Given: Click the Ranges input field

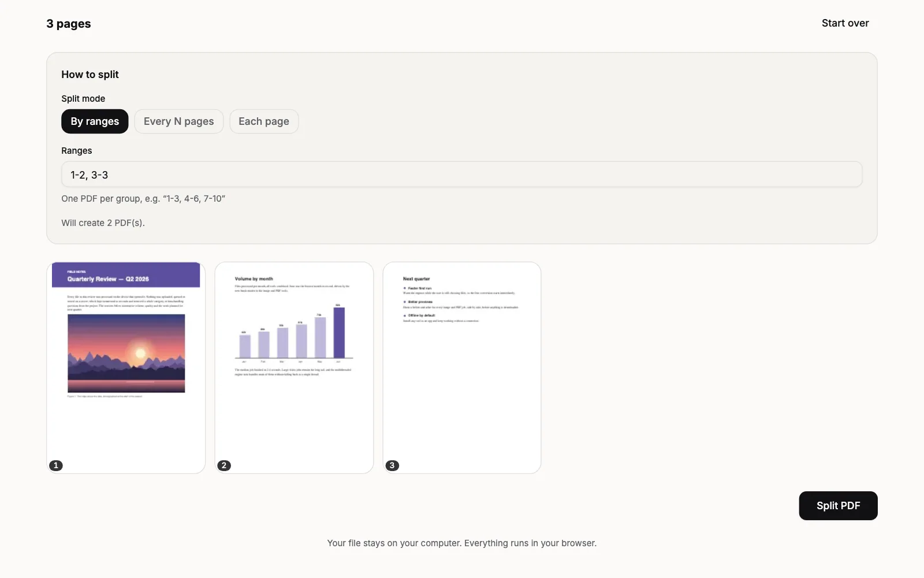Looking at the screenshot, I should pos(461,175).
